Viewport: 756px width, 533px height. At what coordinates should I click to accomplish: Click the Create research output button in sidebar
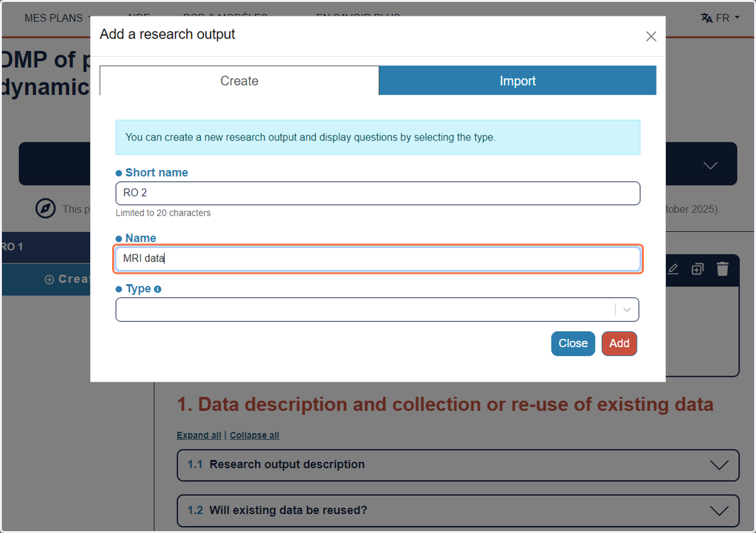click(47, 279)
